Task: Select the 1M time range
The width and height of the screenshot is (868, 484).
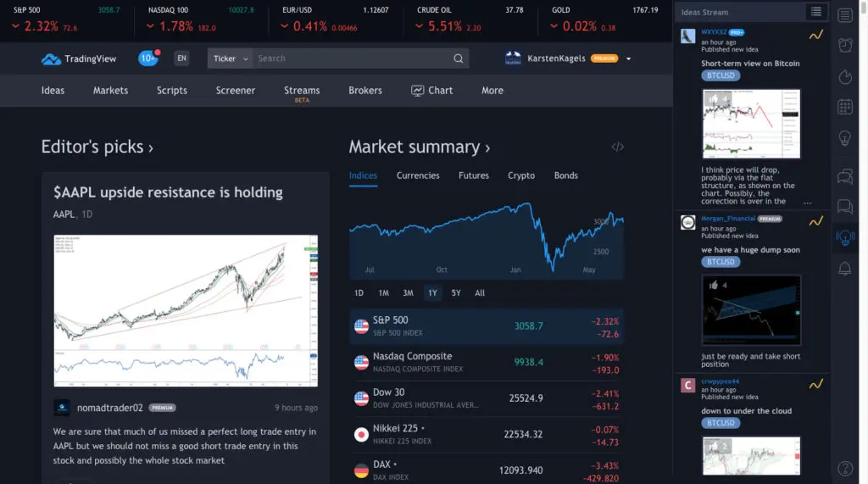Action: [383, 293]
